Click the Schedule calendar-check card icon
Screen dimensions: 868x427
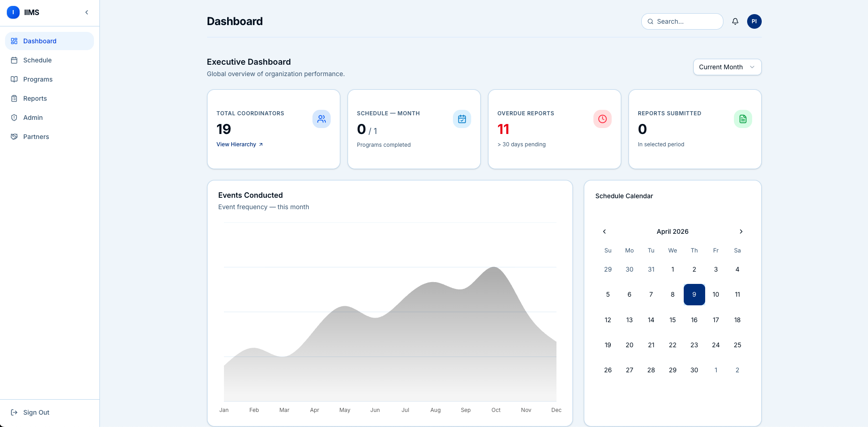click(462, 119)
